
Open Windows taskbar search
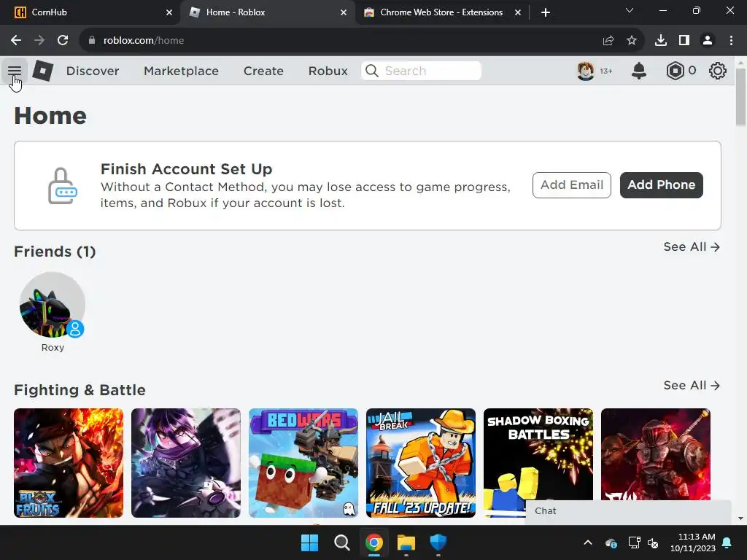342,542
